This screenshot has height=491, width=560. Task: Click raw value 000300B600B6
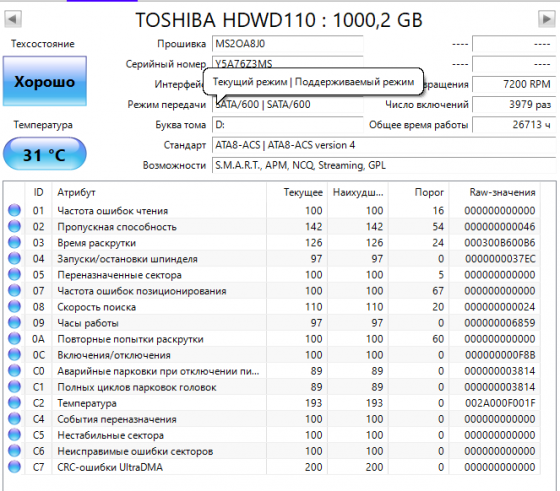(500, 243)
